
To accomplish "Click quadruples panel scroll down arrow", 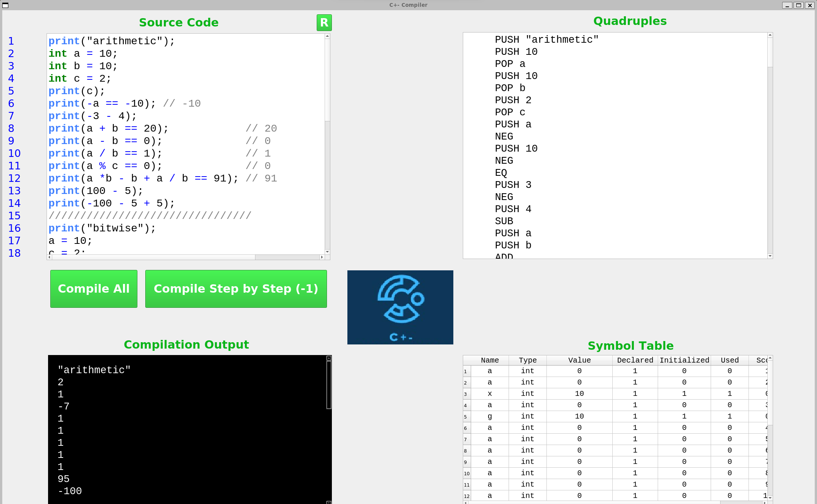I will point(770,256).
